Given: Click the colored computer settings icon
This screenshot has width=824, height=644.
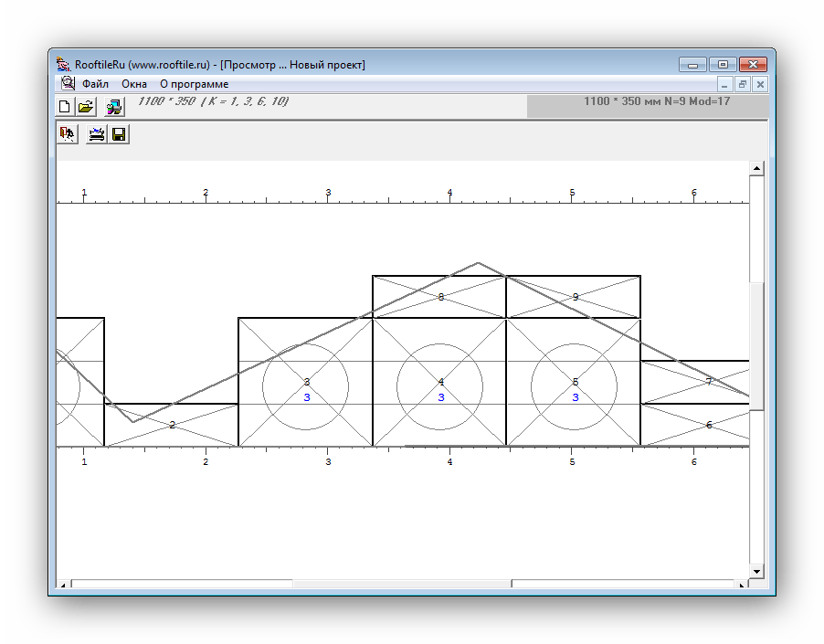Looking at the screenshot, I should coord(114,107).
